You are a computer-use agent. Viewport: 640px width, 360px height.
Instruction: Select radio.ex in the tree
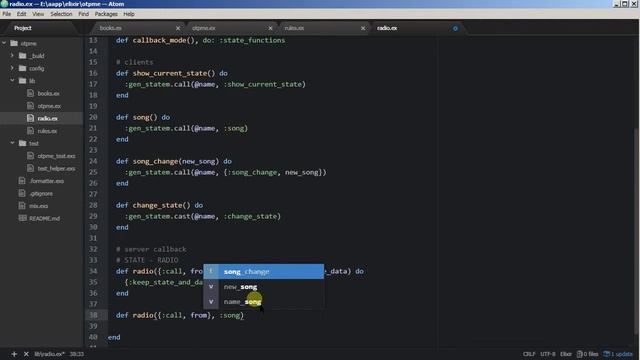[47, 118]
